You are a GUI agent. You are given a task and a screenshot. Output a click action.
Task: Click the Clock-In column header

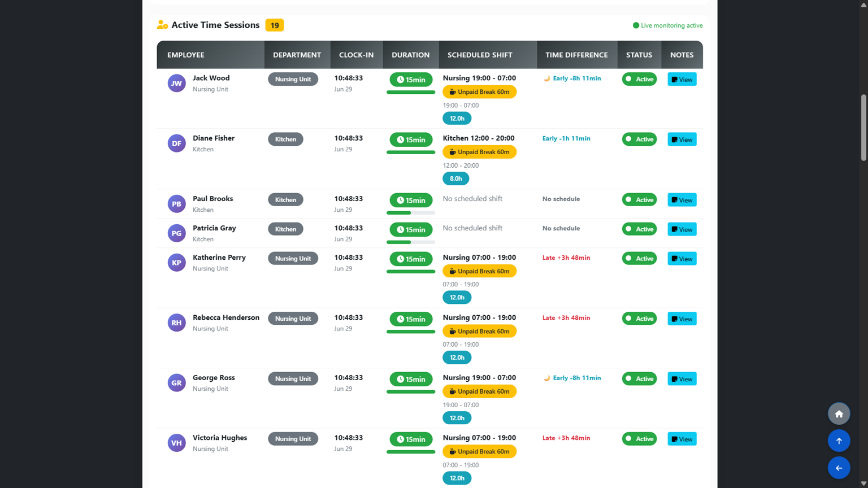pos(357,55)
